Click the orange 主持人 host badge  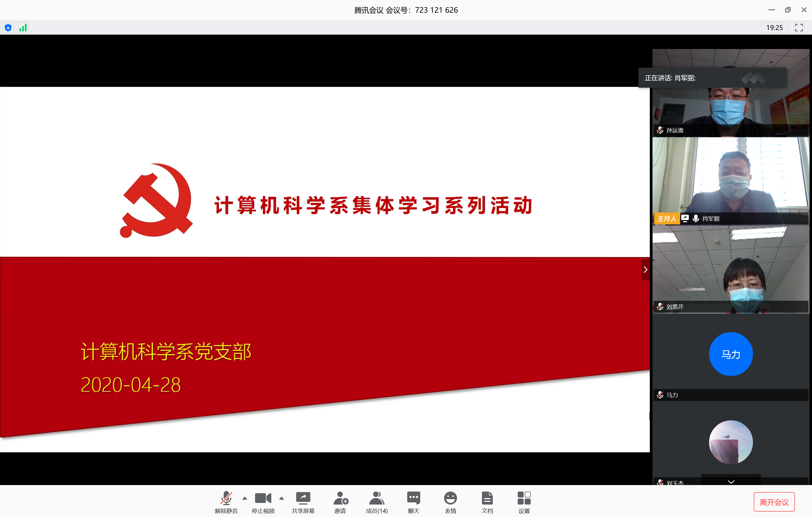coord(667,219)
